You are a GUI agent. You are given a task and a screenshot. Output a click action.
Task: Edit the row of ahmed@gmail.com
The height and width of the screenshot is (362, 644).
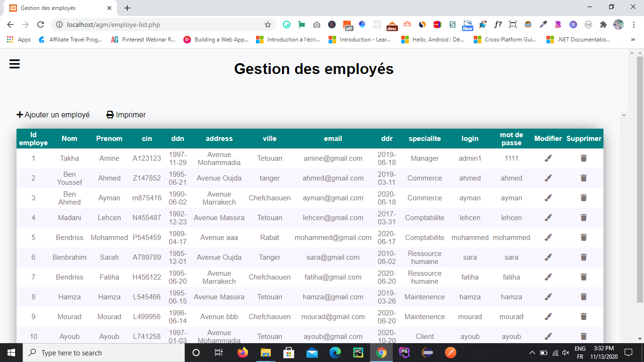point(548,178)
